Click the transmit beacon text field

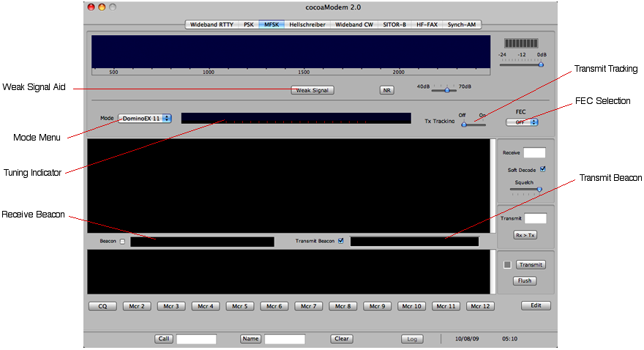click(414, 242)
